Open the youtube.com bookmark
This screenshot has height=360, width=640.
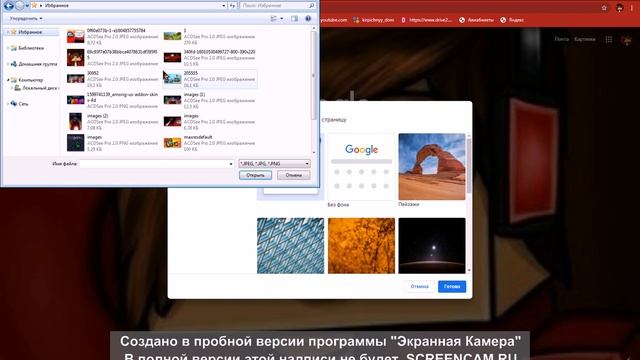pos(333,20)
